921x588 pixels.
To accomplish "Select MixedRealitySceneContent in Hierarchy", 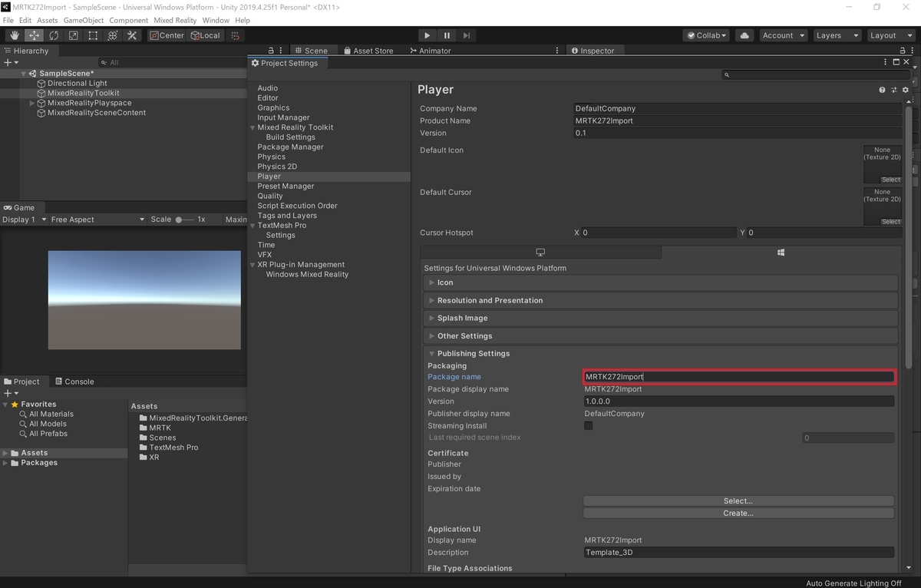I will click(x=97, y=113).
